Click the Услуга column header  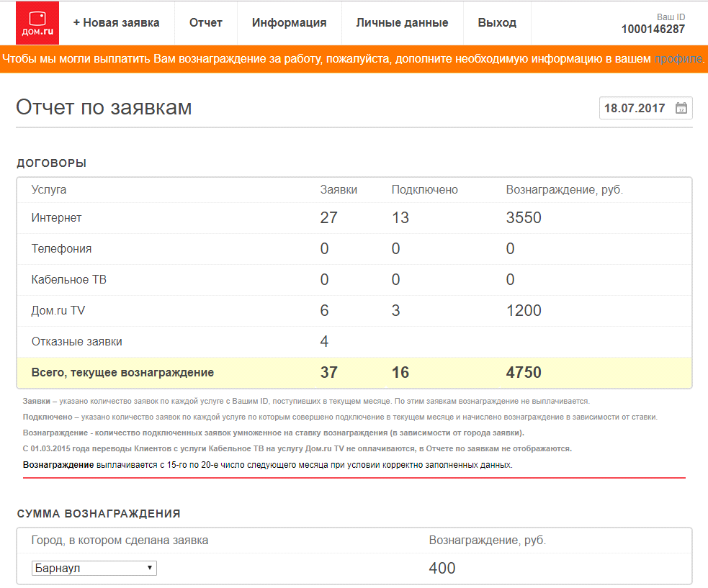pos(49,190)
